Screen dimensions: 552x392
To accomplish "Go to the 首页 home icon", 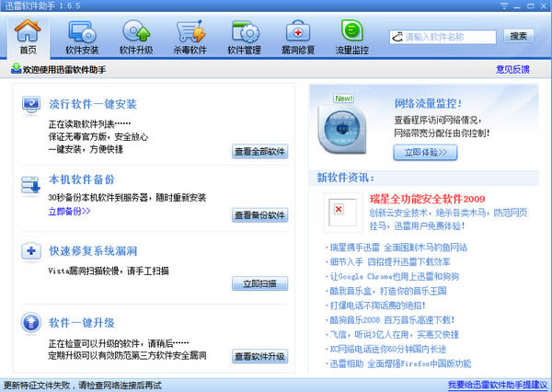I will [x=28, y=30].
